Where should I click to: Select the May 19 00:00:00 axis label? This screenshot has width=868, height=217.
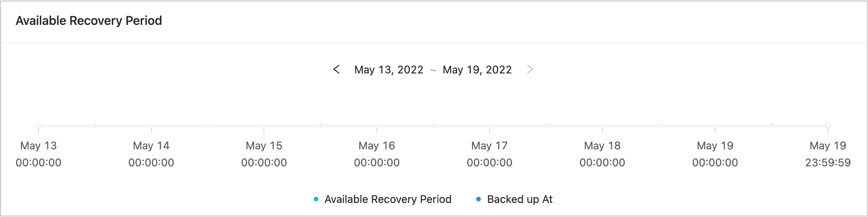pyautogui.click(x=715, y=154)
